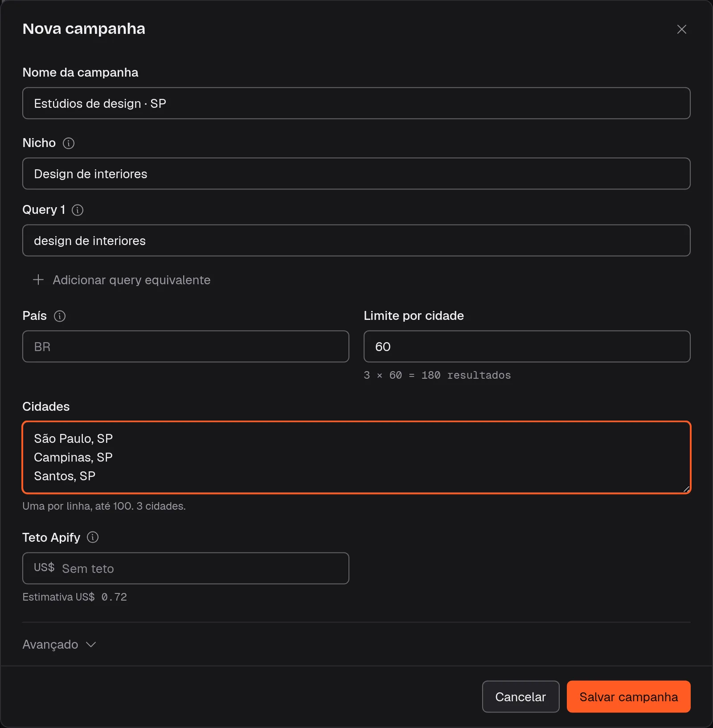
Task: Save campaign with Salvar campanha
Action: (x=629, y=696)
